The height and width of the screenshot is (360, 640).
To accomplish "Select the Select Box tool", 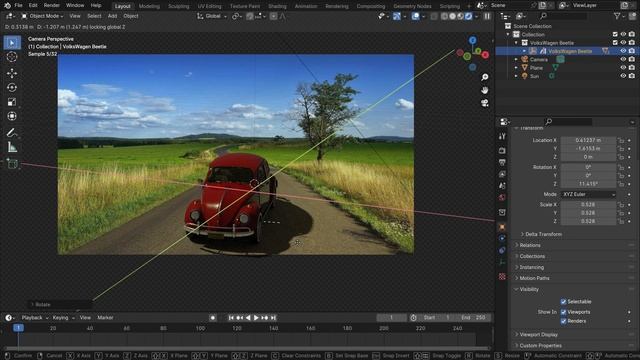I will [x=12, y=43].
